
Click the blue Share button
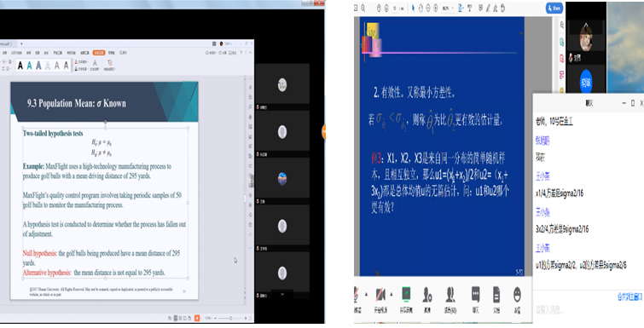(x=554, y=8)
